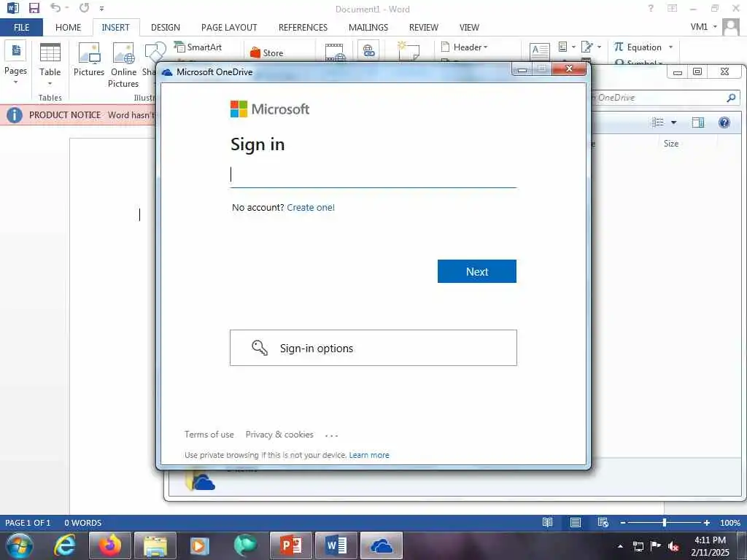This screenshot has height=560, width=747.
Task: Insert Pictures from the ribbon
Action: pyautogui.click(x=88, y=60)
